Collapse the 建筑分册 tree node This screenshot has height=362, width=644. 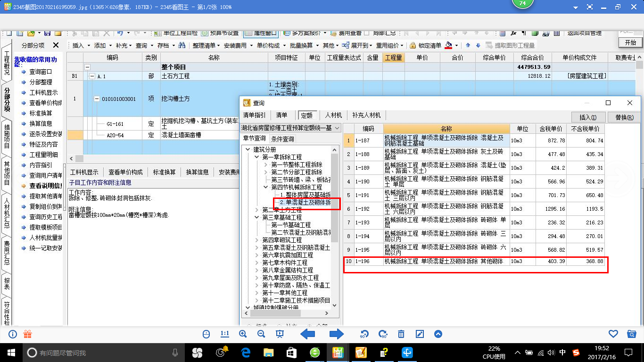(x=248, y=149)
